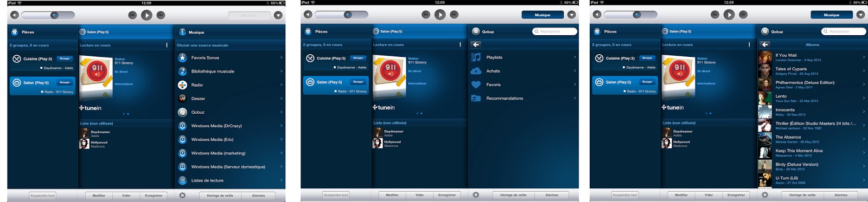The height and width of the screenshot is (202, 868).
Task: Open the Listes de lecture icon
Action: (x=183, y=180)
